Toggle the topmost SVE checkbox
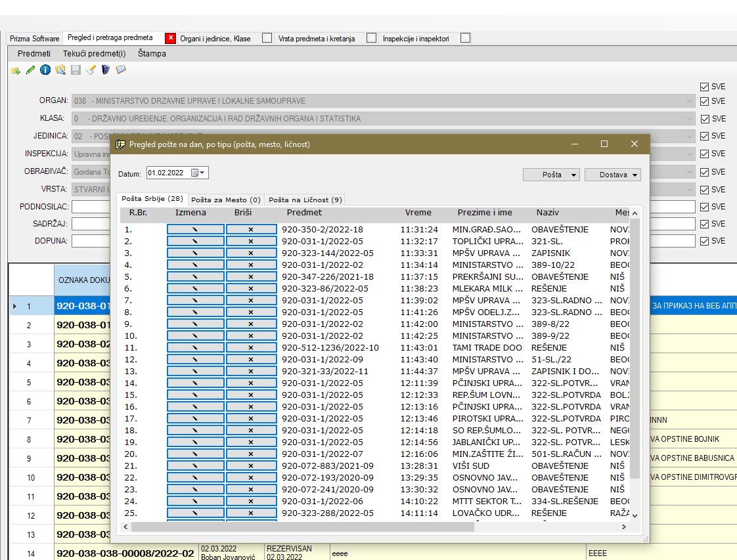The width and height of the screenshot is (737, 560). [704, 87]
